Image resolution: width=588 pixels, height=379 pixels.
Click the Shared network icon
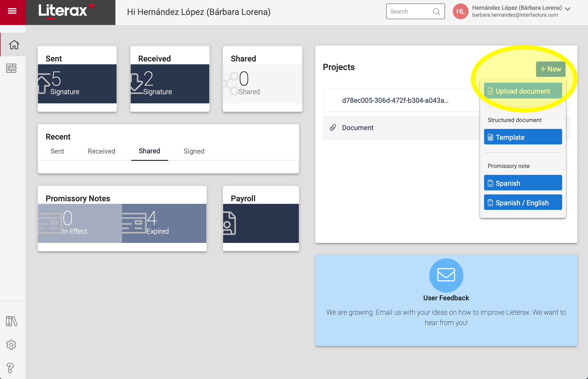231,83
